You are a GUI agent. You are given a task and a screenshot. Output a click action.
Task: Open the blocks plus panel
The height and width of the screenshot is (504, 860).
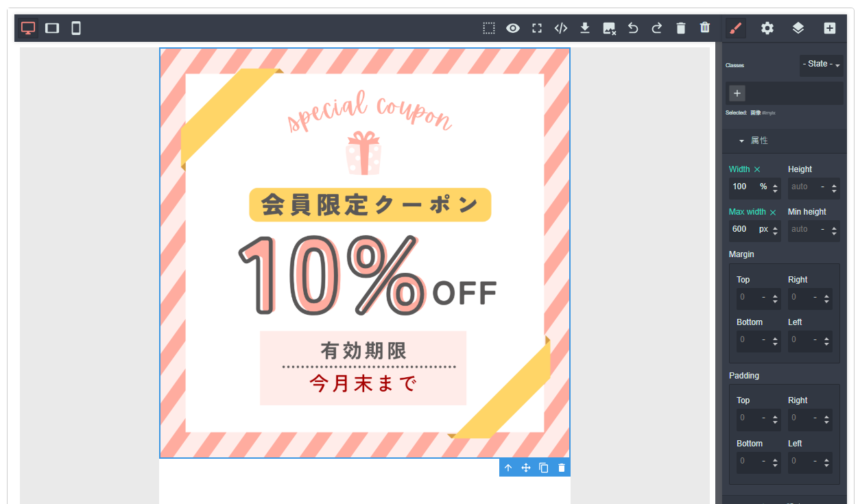[830, 28]
